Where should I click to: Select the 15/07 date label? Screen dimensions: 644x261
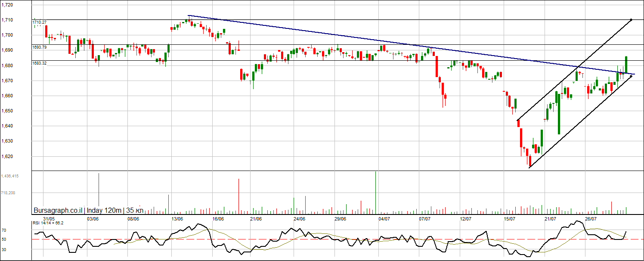[510, 219]
